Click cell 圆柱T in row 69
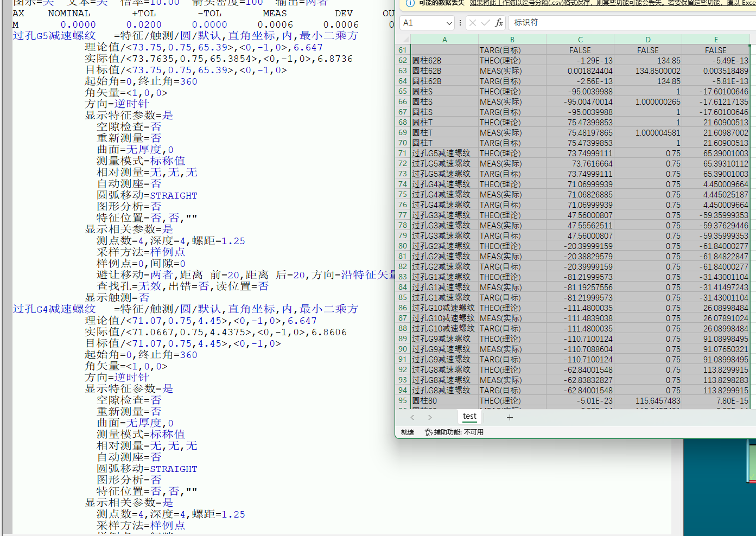Image resolution: width=756 pixels, height=536 pixels. pyautogui.click(x=444, y=132)
